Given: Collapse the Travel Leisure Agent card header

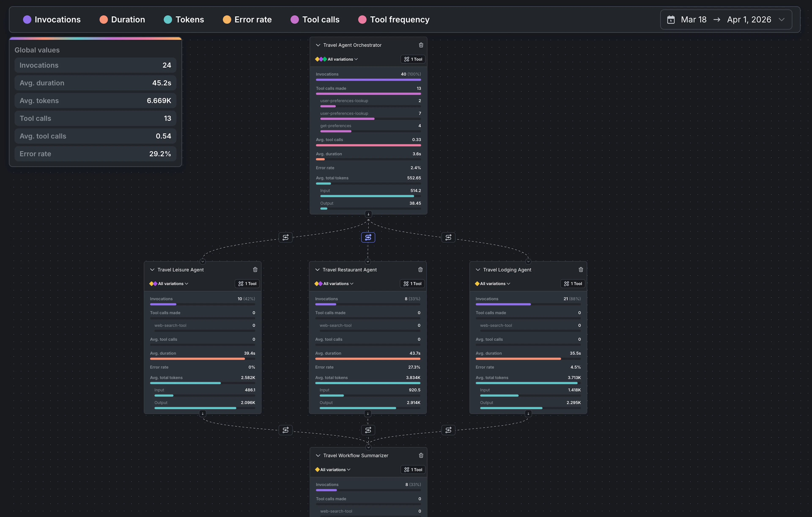Looking at the screenshot, I should coord(152,269).
